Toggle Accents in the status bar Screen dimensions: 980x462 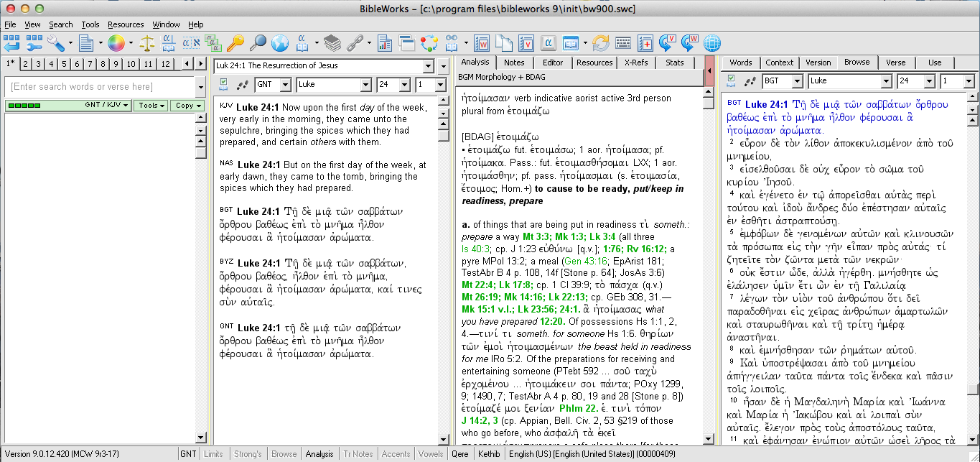coord(396,454)
